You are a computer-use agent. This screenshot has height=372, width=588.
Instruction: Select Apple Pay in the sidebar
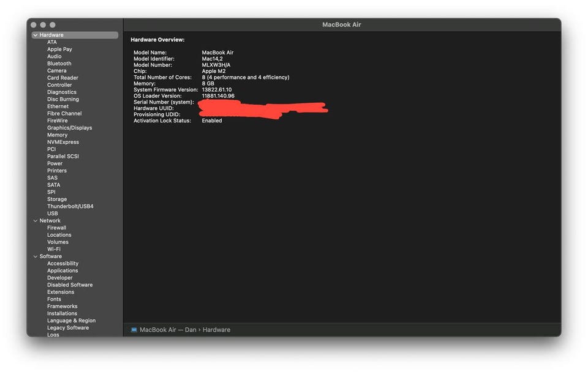pyautogui.click(x=59, y=49)
